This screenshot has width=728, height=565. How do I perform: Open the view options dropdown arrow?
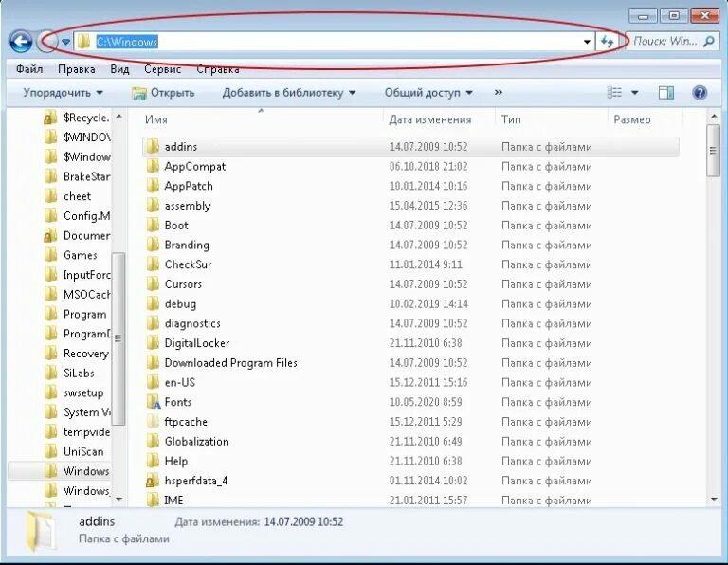635,92
